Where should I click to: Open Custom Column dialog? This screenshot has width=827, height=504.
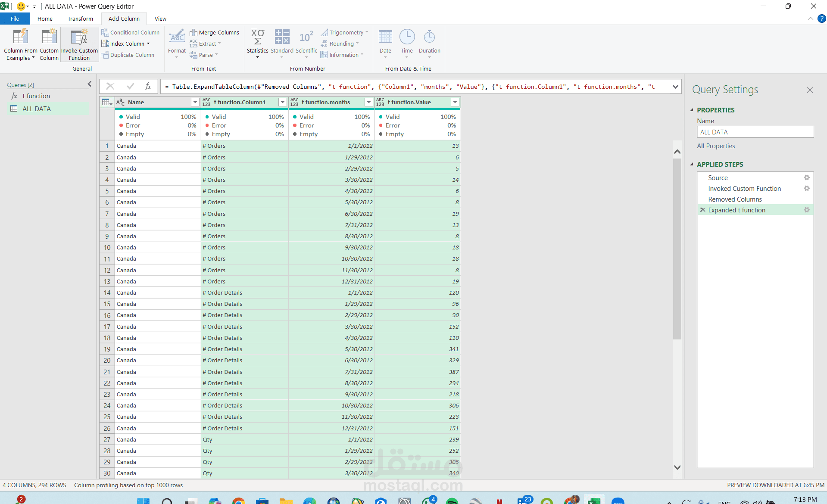coord(49,45)
